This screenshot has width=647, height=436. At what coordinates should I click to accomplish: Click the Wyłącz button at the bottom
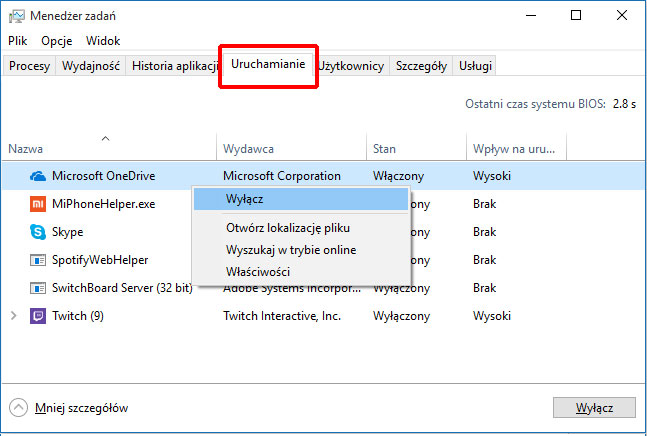click(594, 408)
